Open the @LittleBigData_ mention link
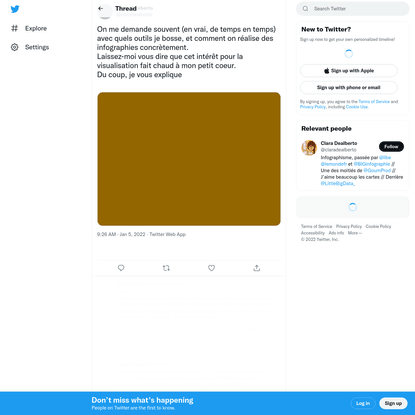Screen dimensions: 415x415 338,184
